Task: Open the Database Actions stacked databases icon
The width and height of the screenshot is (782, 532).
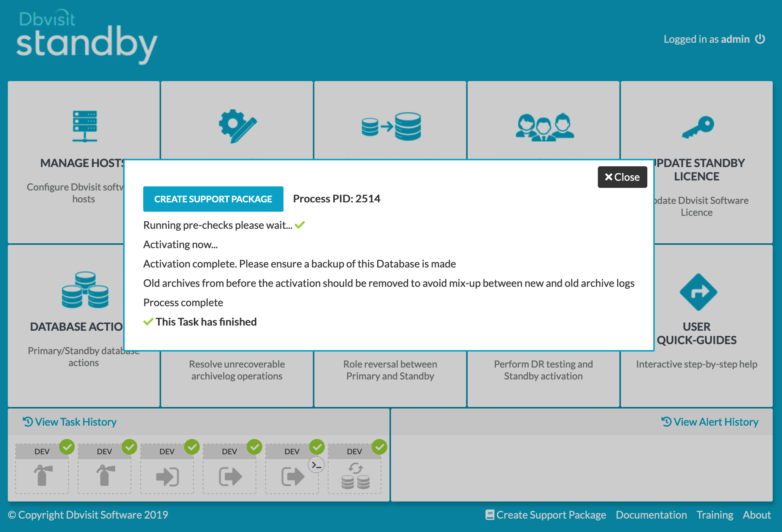Action: pos(85,290)
